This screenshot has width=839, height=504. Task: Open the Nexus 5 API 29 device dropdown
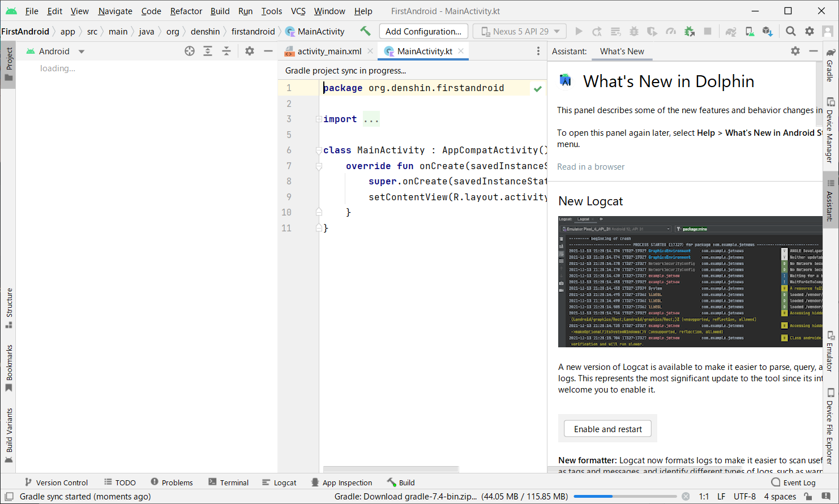(x=519, y=31)
